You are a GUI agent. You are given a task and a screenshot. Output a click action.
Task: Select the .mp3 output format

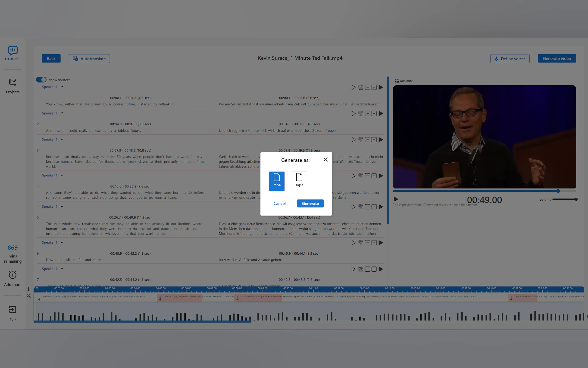tap(299, 181)
